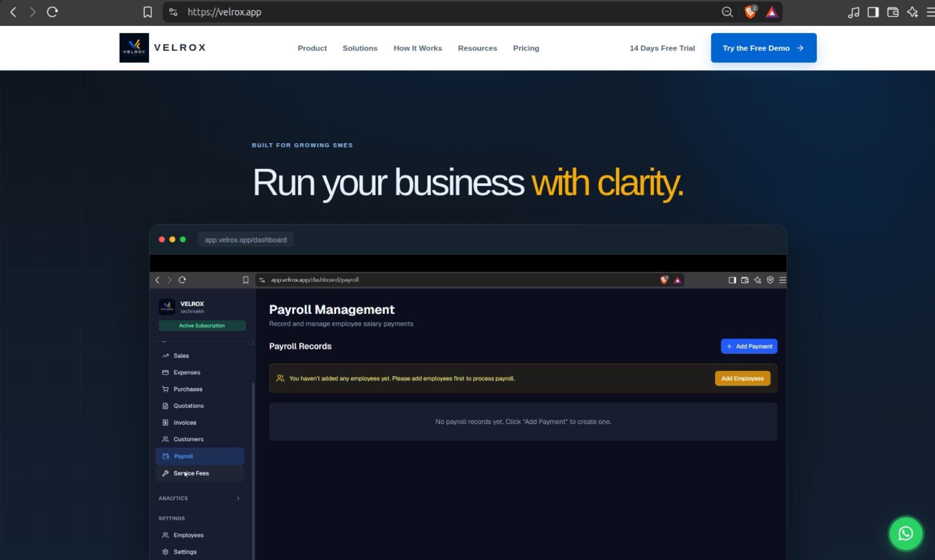
Task: Click the Brave Shields lion icon
Action: (751, 12)
